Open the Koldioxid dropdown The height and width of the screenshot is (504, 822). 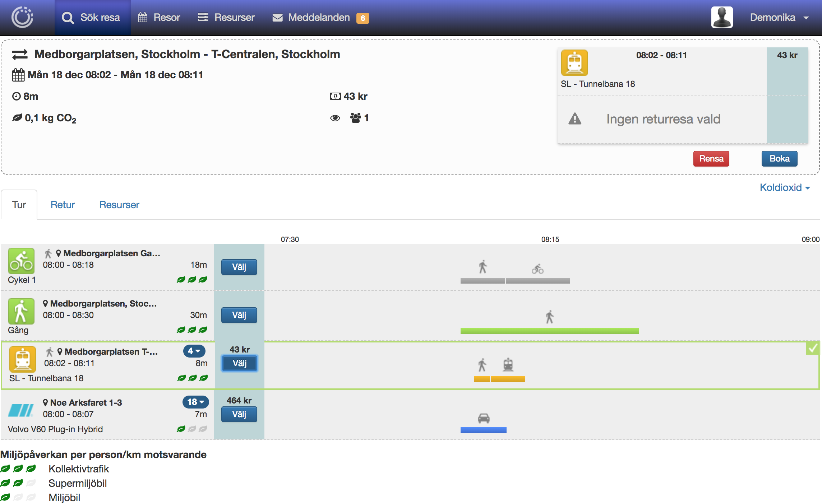784,187
